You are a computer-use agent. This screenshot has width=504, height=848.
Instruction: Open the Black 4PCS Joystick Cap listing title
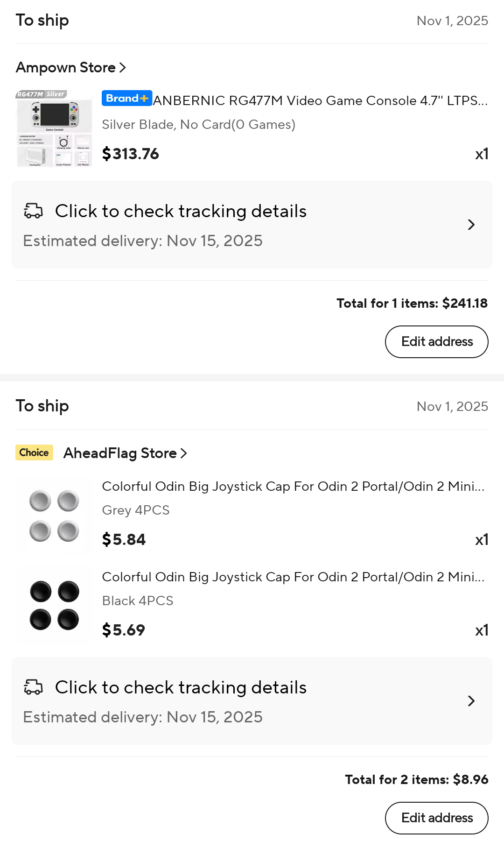(x=293, y=577)
